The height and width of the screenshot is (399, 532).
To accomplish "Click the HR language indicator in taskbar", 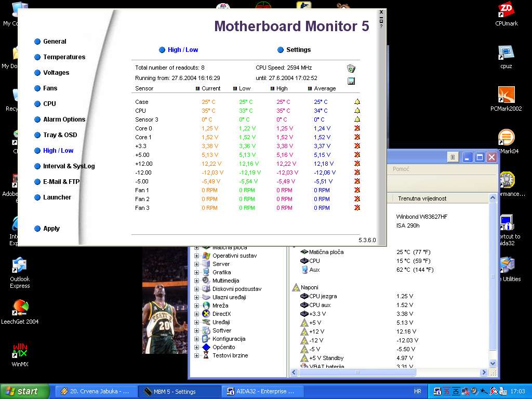I will pos(418,392).
